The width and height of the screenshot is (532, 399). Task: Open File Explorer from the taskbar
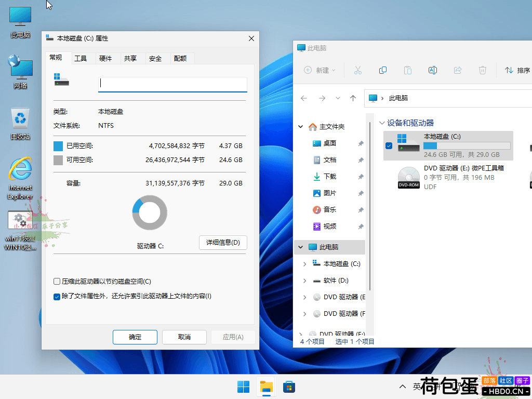click(267, 387)
